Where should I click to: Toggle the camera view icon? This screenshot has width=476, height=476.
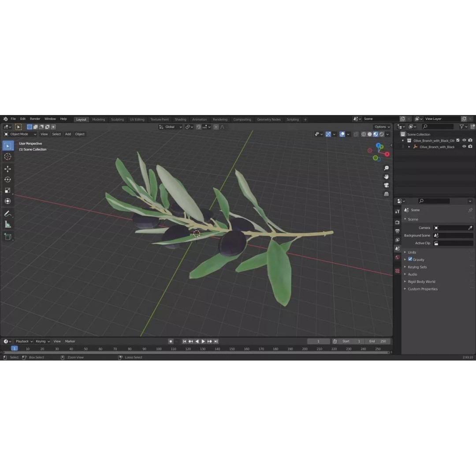coord(387,185)
